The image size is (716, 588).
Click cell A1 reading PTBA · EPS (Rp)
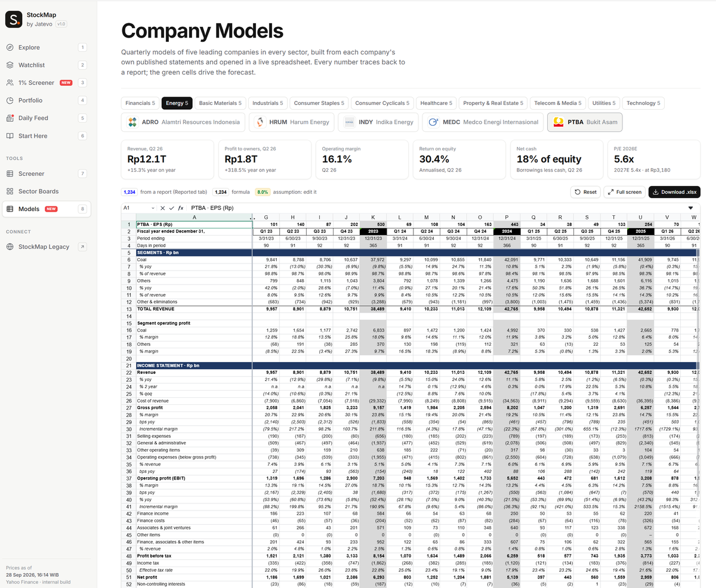194,224
